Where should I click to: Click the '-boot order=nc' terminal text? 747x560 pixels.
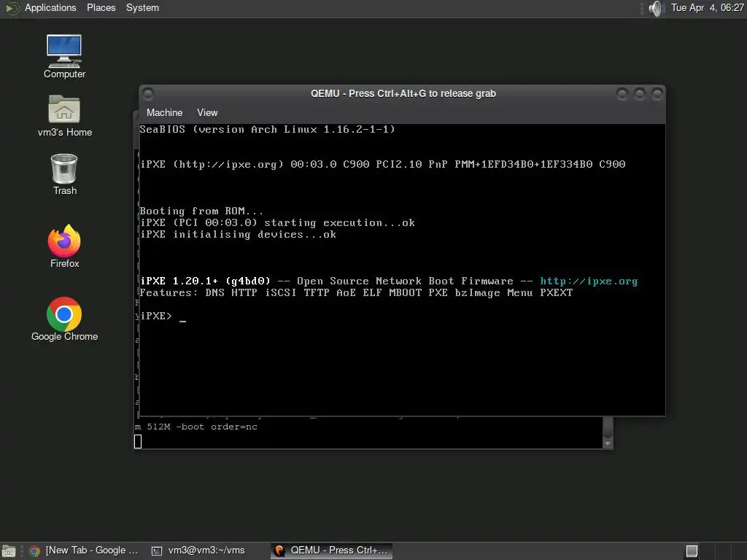217,427
